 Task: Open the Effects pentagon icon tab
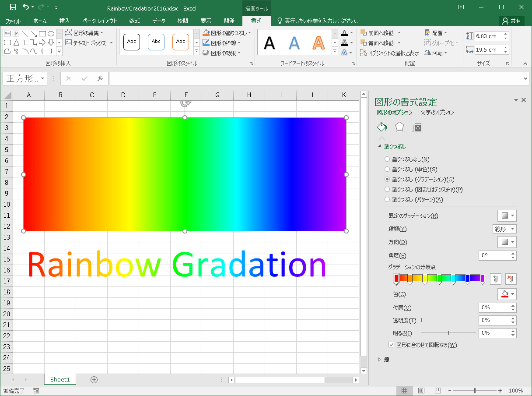(x=399, y=127)
